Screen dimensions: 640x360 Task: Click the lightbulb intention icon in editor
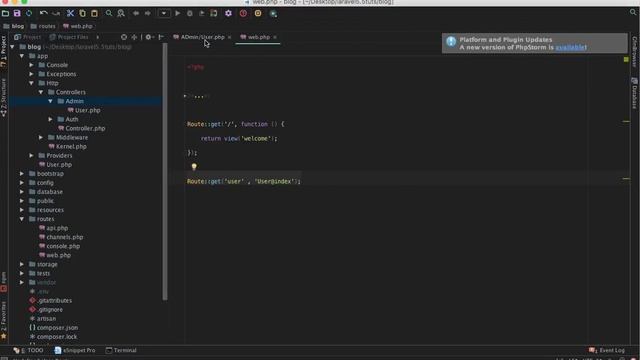194,167
